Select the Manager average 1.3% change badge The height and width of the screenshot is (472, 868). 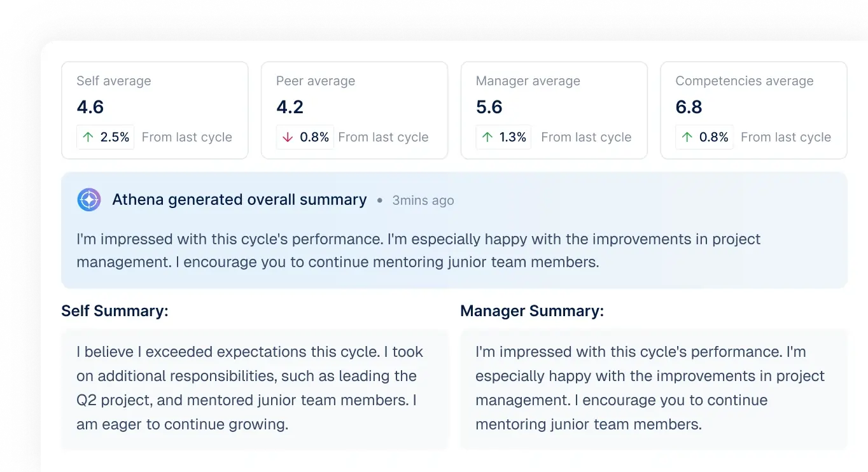point(505,137)
